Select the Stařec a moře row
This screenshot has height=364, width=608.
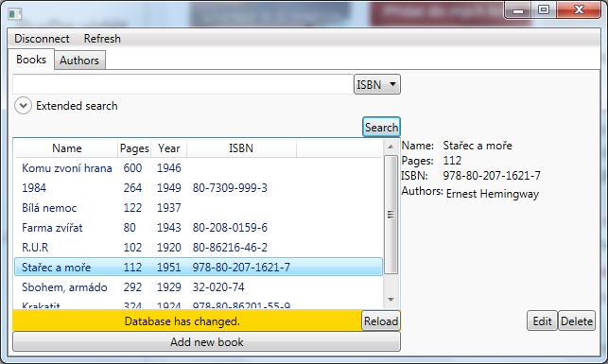[x=199, y=267]
